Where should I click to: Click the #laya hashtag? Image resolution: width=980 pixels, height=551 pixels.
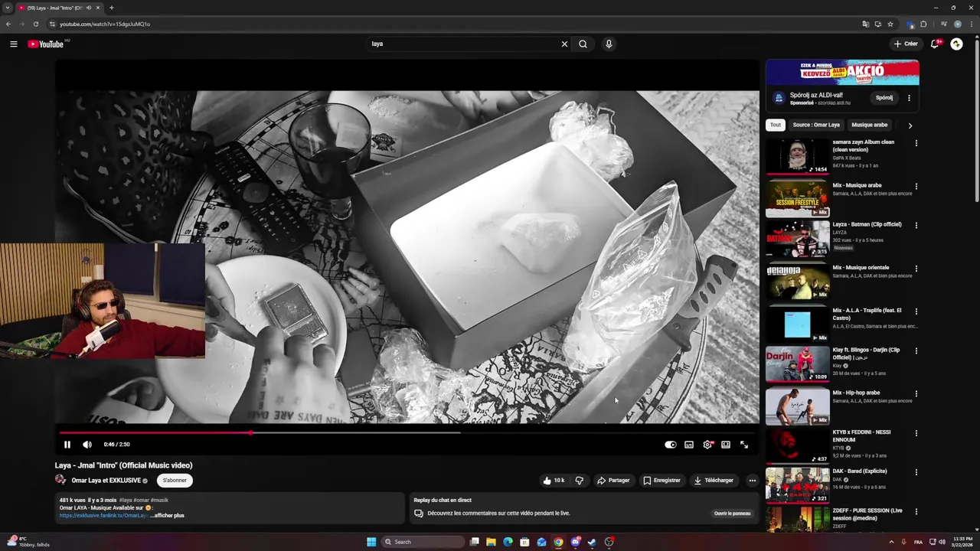[126, 500]
